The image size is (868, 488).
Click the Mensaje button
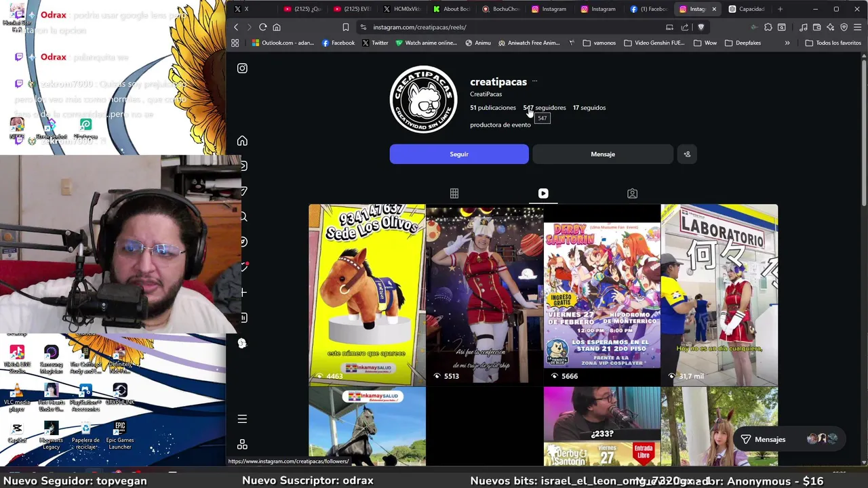pyautogui.click(x=602, y=154)
